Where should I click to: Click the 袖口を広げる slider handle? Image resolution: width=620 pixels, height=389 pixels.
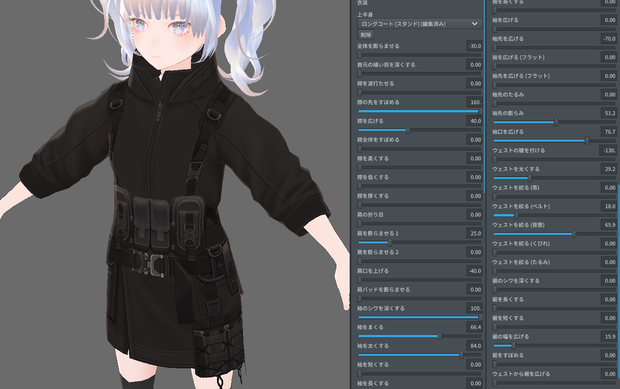tap(587, 141)
